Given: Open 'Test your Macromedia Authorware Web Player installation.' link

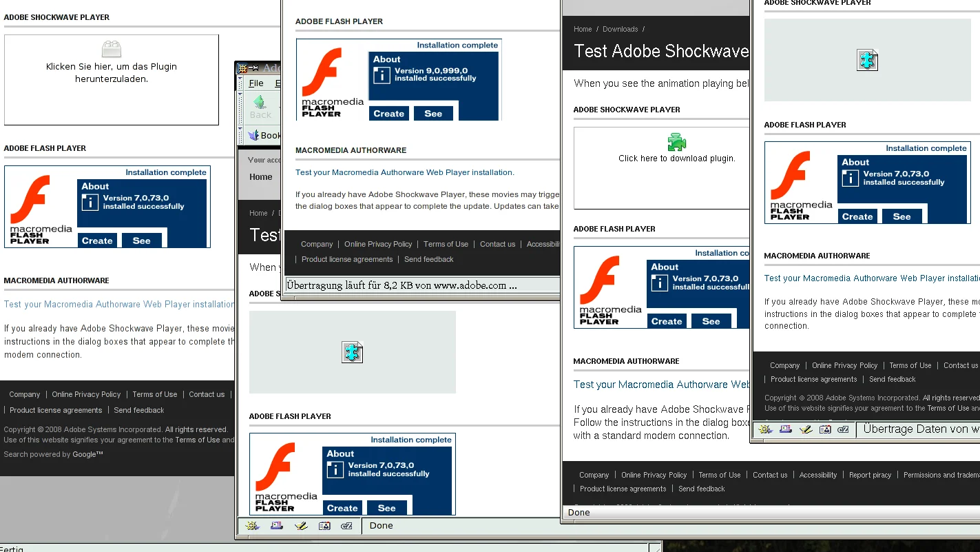Looking at the screenshot, I should pos(405,172).
